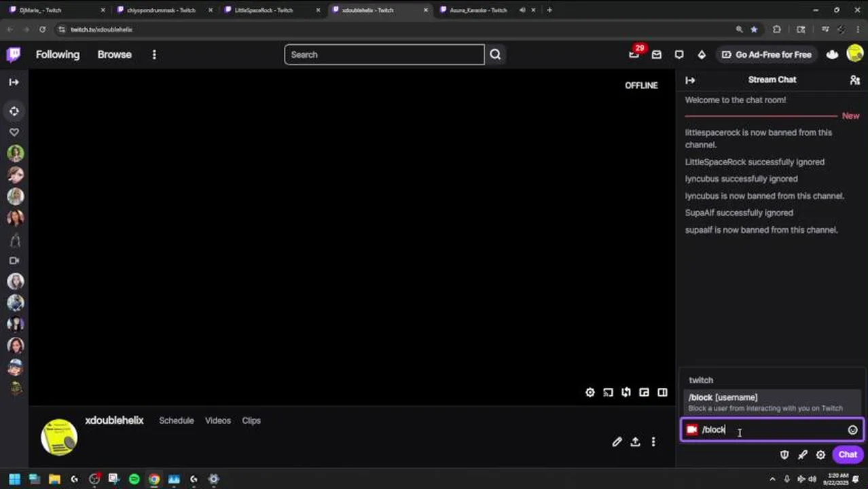The image size is (868, 489).
Task: Click the browser reload button
Action: pos(42,29)
